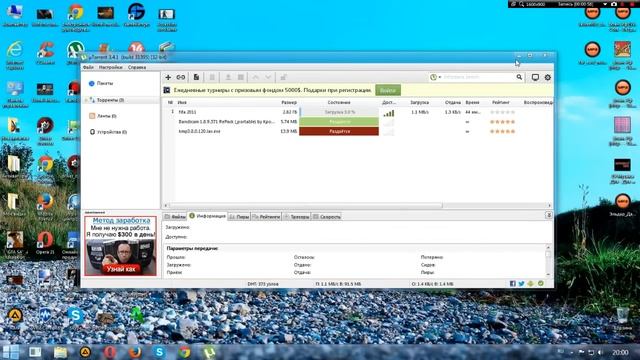
Task: Click the Метод заработка ad link
Action: [121, 220]
